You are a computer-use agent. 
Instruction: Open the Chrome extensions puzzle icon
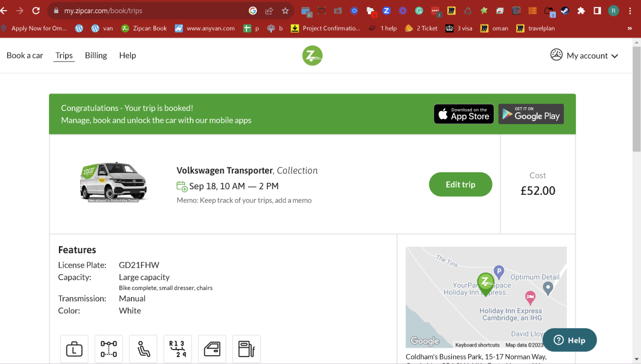[581, 11]
